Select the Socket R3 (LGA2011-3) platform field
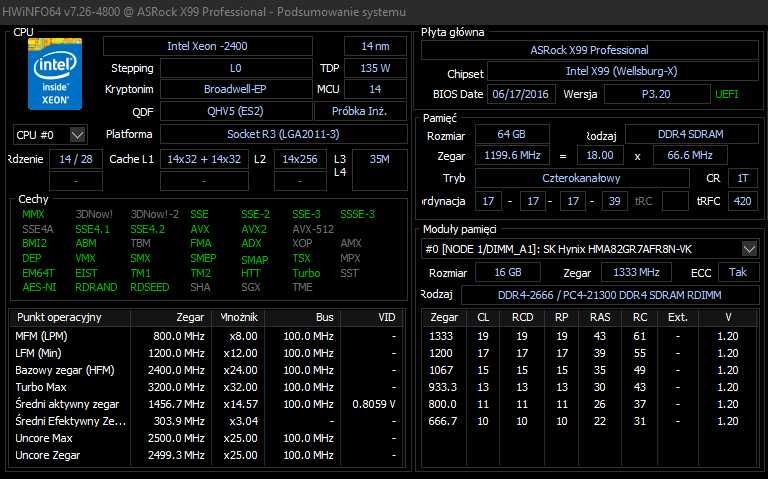The height and width of the screenshot is (479, 768). pyautogui.click(x=284, y=134)
